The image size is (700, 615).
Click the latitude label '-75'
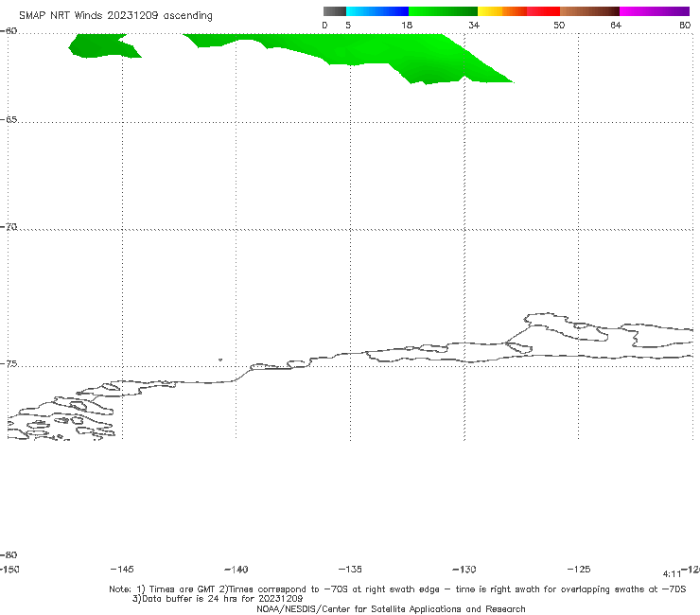(9, 364)
